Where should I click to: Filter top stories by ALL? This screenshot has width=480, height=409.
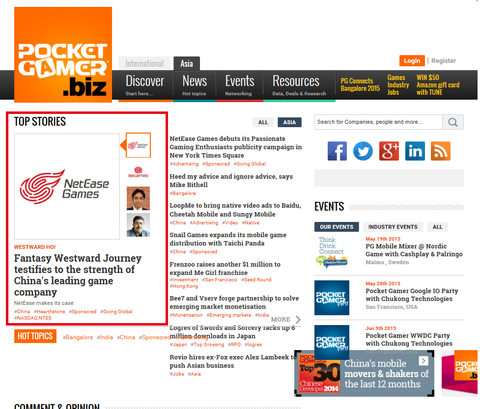click(x=263, y=122)
